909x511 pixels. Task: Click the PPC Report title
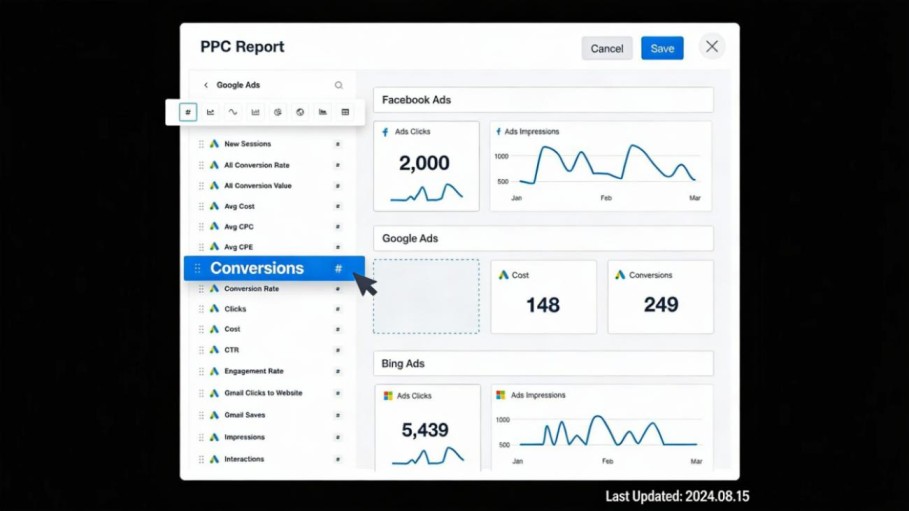tap(242, 47)
